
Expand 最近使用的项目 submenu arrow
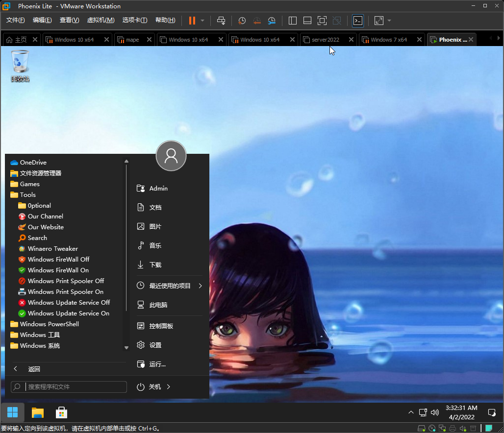pos(200,286)
